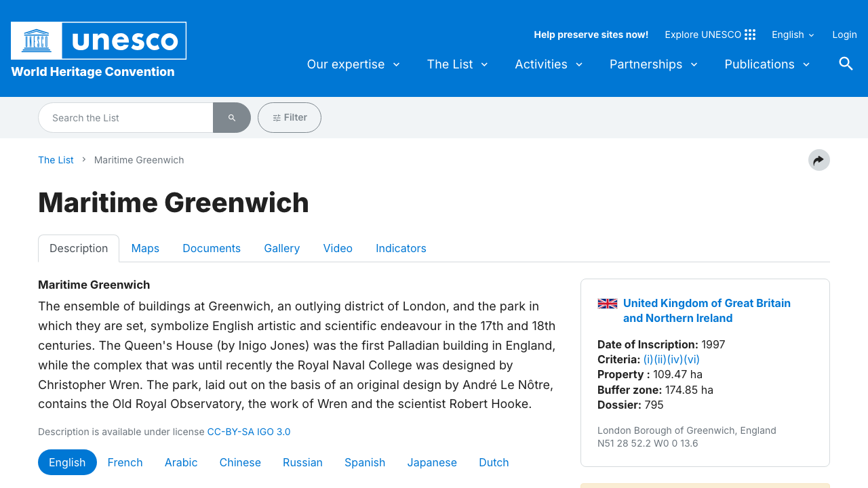Screen dimensions: 868x488
Task: Click the Explore UNESCO grid icon
Action: point(750,35)
